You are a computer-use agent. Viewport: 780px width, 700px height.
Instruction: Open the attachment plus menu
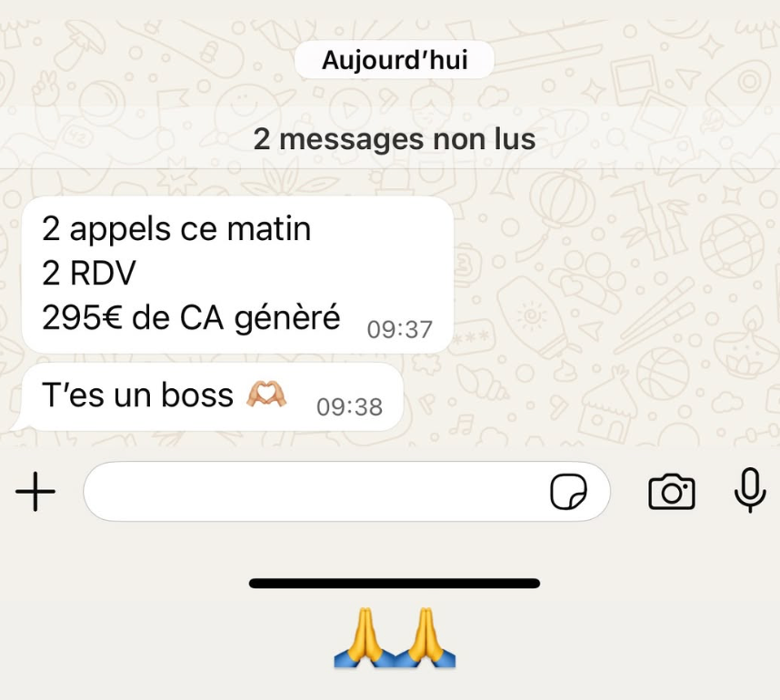point(35,492)
